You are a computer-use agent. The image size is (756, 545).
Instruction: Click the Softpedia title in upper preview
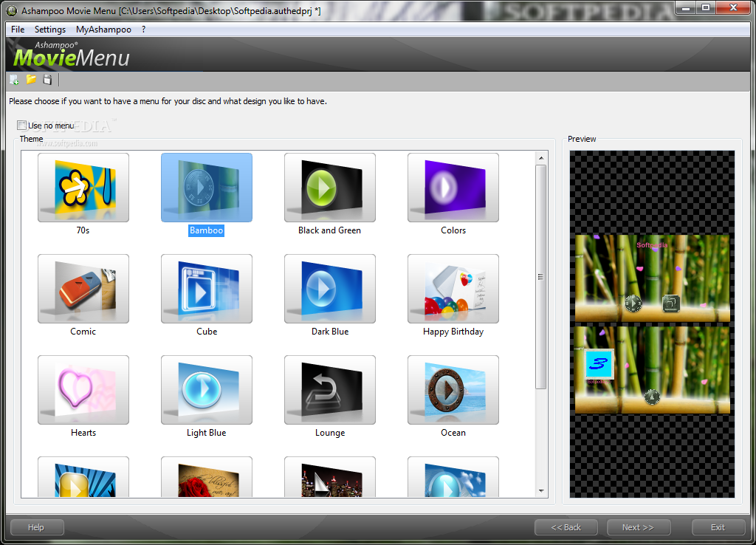click(x=652, y=245)
